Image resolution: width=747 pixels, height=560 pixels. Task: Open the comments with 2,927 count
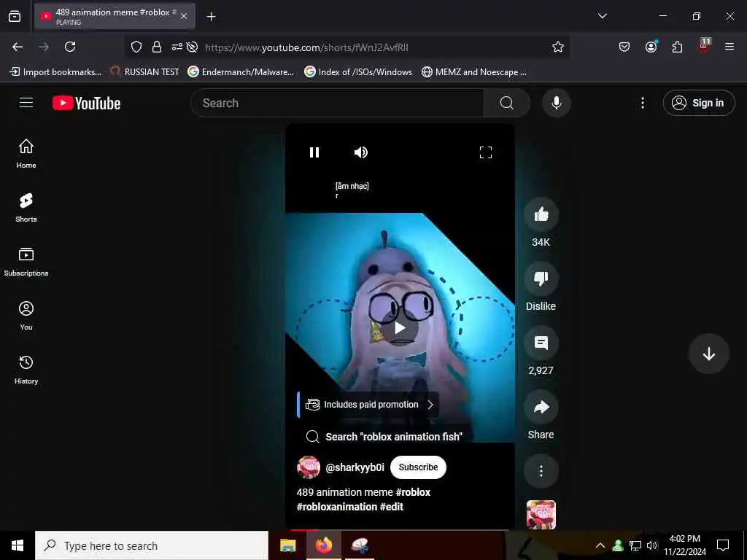pyautogui.click(x=541, y=343)
